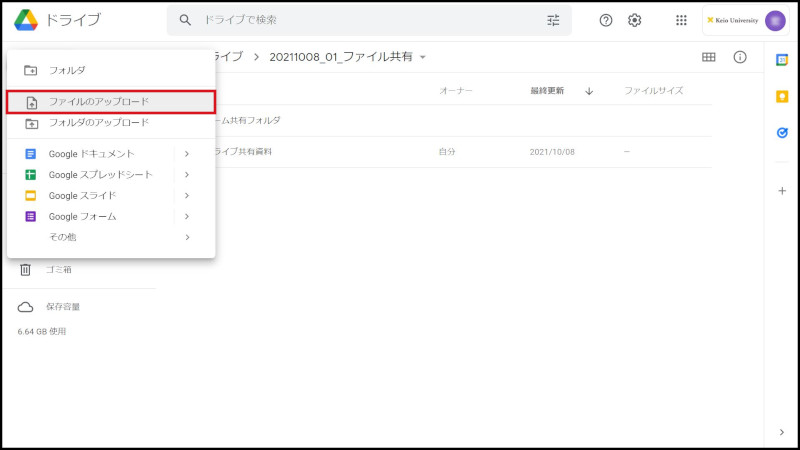This screenshot has height=450, width=800.
Task: Click the plus icon to get add-ons
Action: (x=782, y=190)
